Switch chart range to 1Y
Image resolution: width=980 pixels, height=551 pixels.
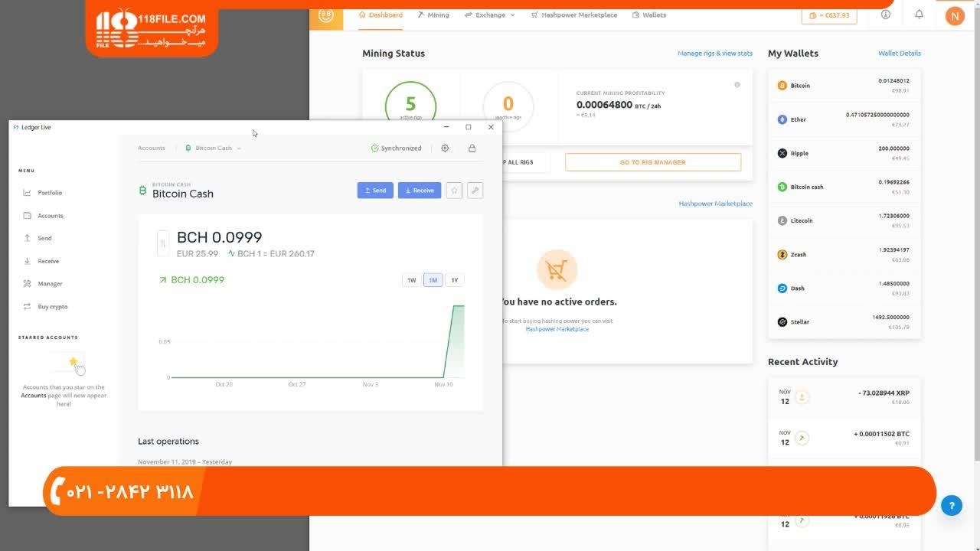pos(454,280)
